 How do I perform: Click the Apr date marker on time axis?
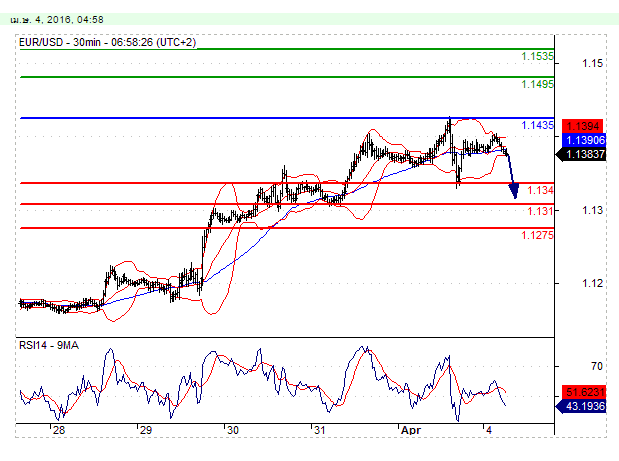click(x=410, y=429)
